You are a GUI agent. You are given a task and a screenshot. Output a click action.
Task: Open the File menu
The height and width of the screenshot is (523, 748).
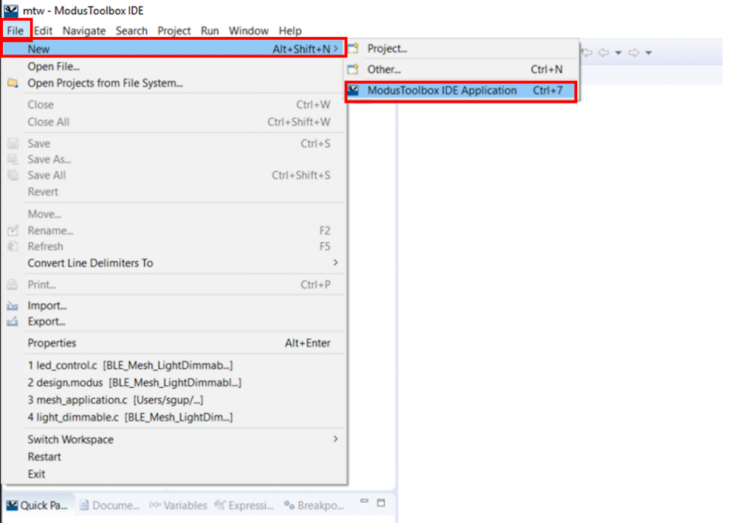(x=15, y=31)
